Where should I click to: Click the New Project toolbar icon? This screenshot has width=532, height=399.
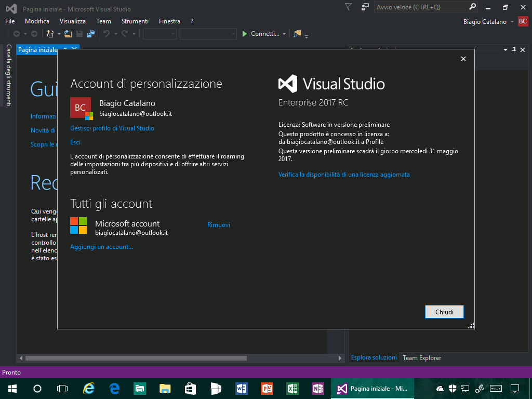tap(50, 34)
